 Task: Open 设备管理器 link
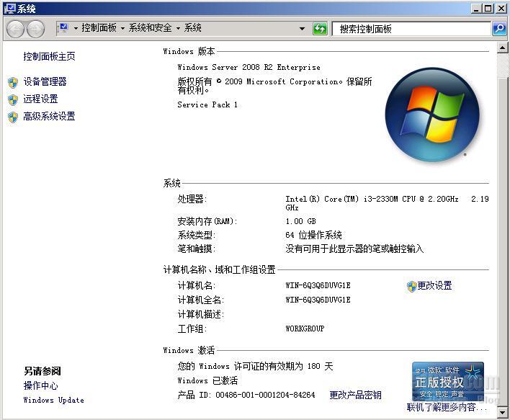tap(45, 81)
